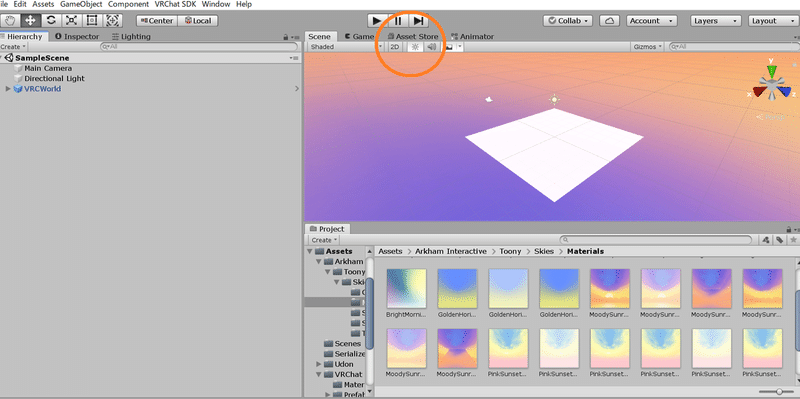
Task: Open Hierarchy Create dropdown
Action: coord(13,47)
